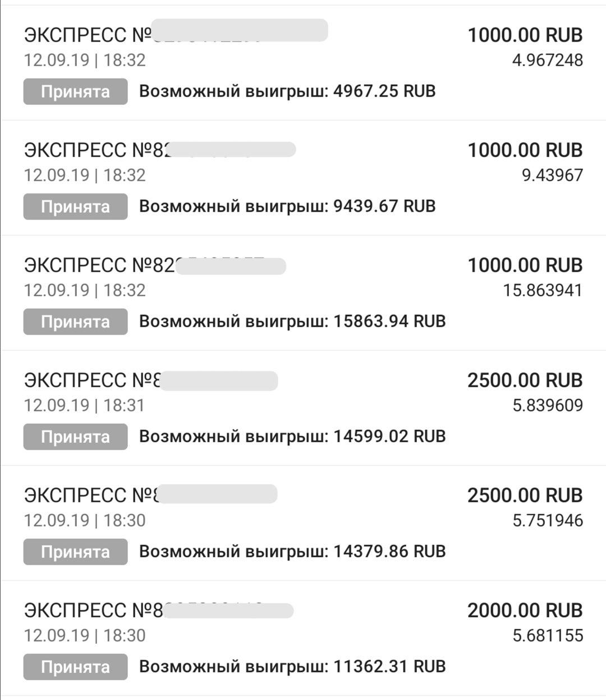Click the odds value 5.839609

click(x=547, y=405)
